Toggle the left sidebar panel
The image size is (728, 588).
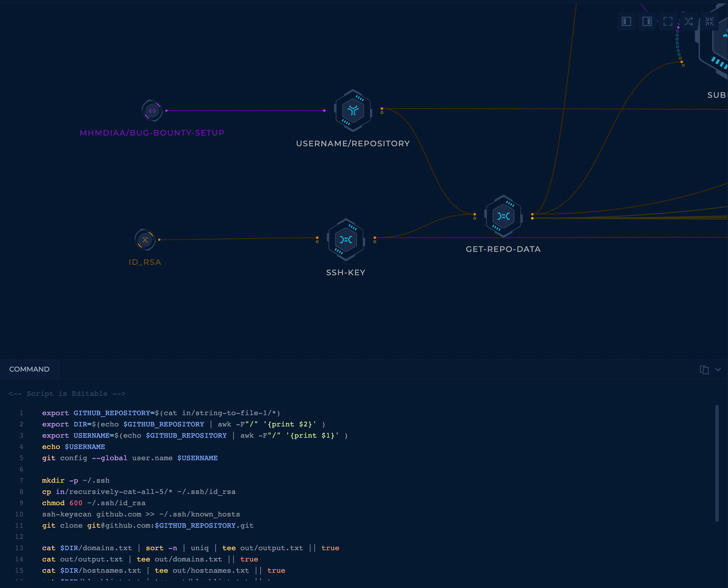tap(626, 22)
